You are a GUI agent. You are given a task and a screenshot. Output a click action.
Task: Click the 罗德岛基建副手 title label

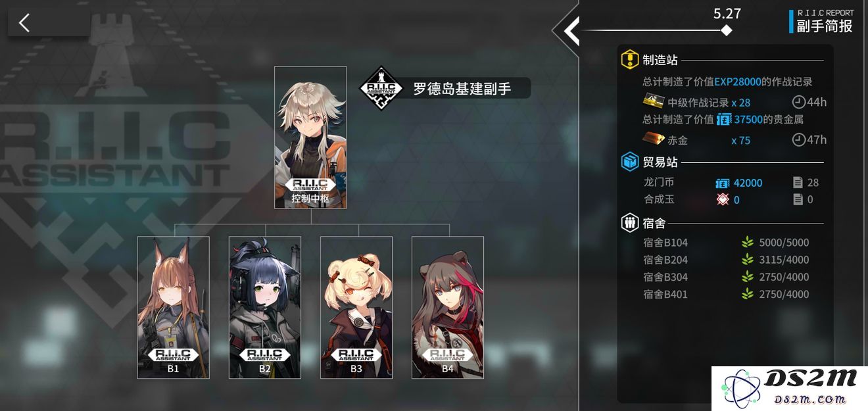tap(462, 89)
